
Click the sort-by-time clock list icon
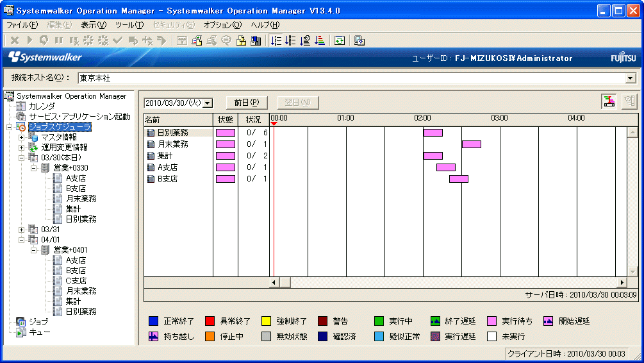[305, 40]
